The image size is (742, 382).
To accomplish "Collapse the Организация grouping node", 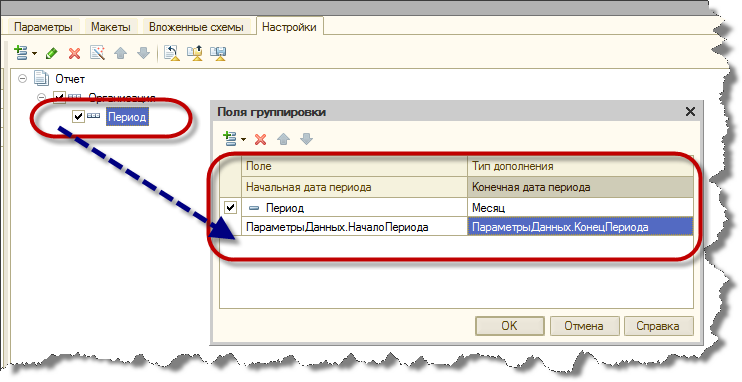I will point(41,98).
